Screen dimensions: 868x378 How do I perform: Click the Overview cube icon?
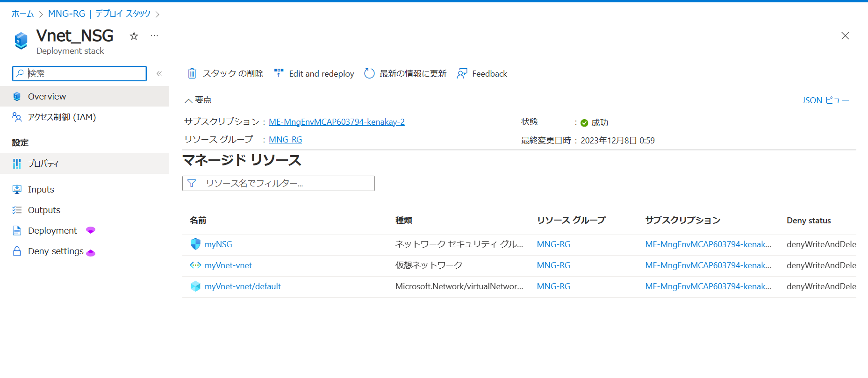click(x=17, y=96)
